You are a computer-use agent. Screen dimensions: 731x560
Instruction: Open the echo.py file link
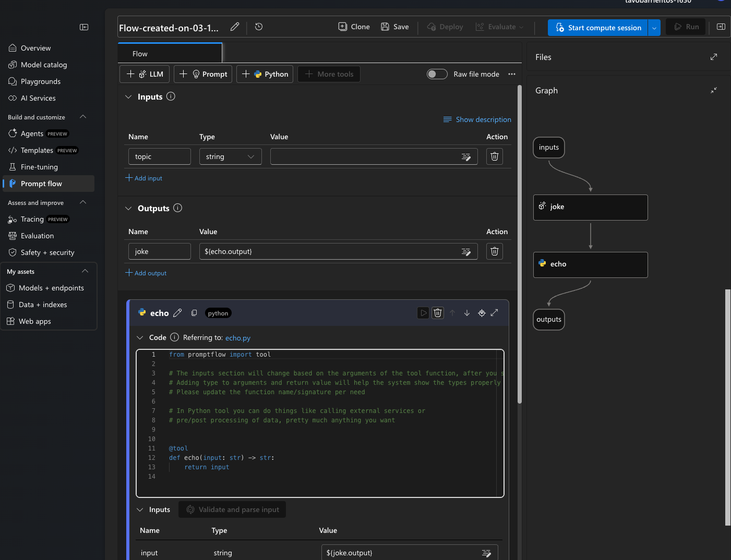pos(238,338)
